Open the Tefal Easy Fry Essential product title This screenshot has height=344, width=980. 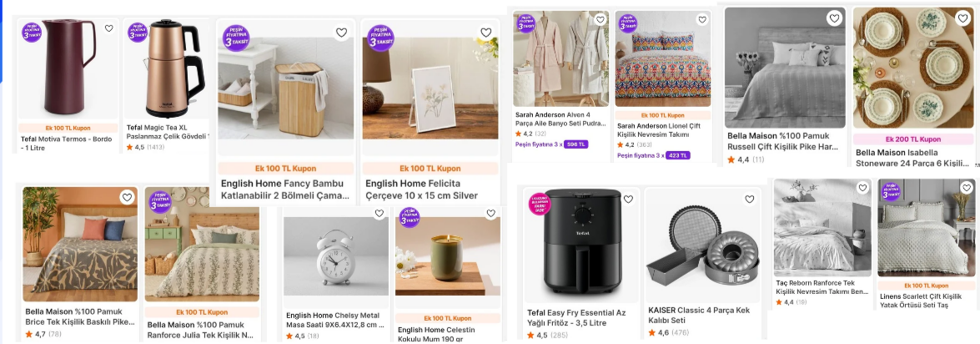[575, 317]
